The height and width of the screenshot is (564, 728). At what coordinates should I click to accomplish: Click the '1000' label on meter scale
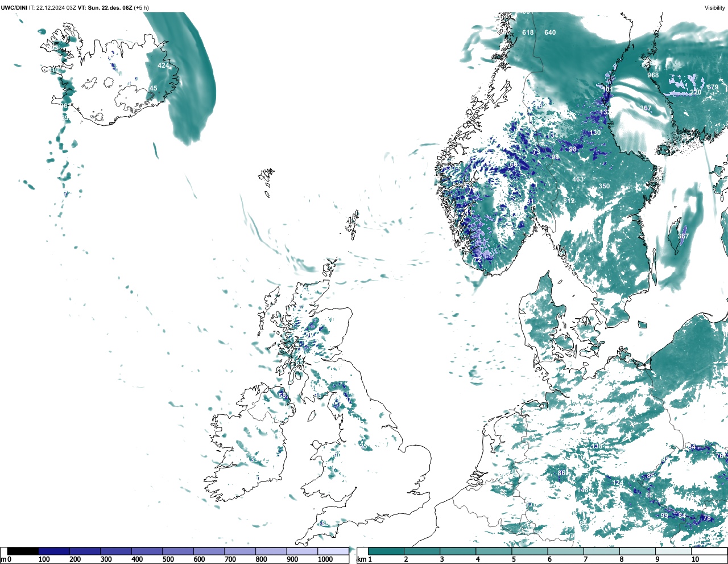[x=325, y=559]
